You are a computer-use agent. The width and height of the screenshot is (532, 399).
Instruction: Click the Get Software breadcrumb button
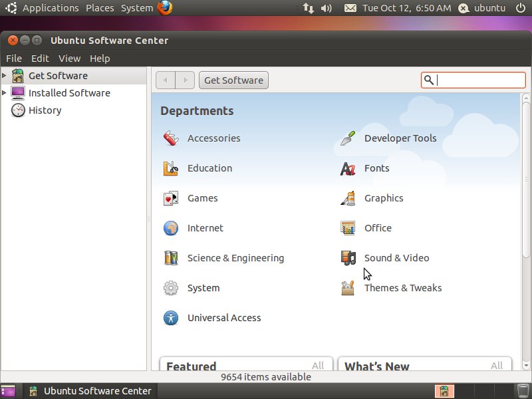tap(234, 80)
